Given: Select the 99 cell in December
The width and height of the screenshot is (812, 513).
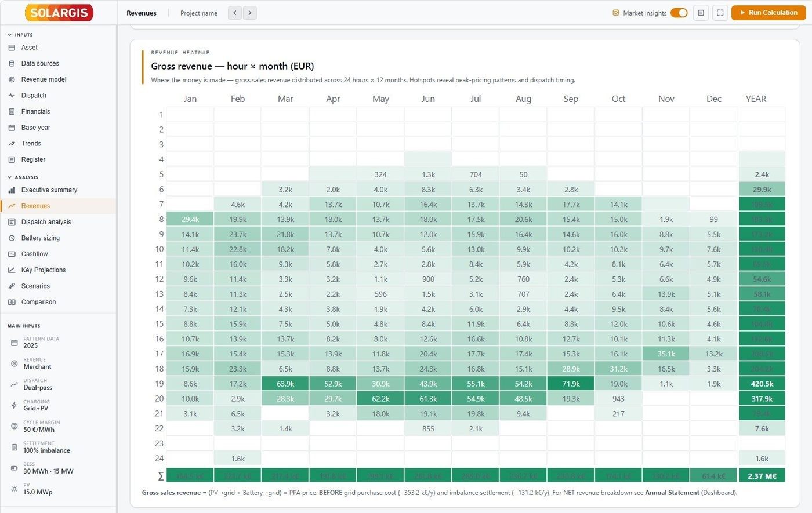Looking at the screenshot, I should click(x=713, y=219).
